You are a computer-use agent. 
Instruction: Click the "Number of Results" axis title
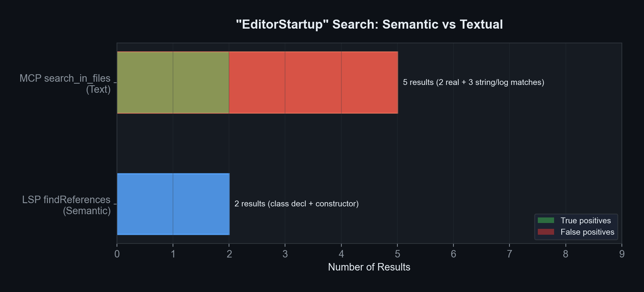pos(369,267)
